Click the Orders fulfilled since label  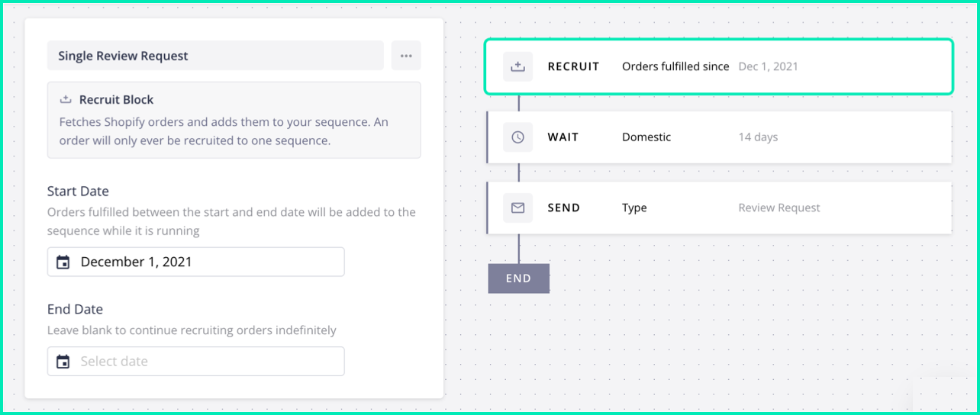[675, 66]
